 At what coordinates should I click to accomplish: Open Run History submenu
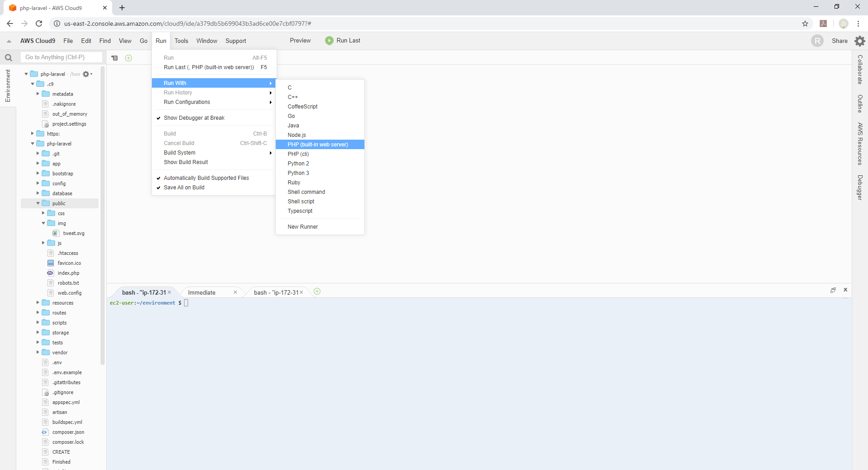pos(213,93)
